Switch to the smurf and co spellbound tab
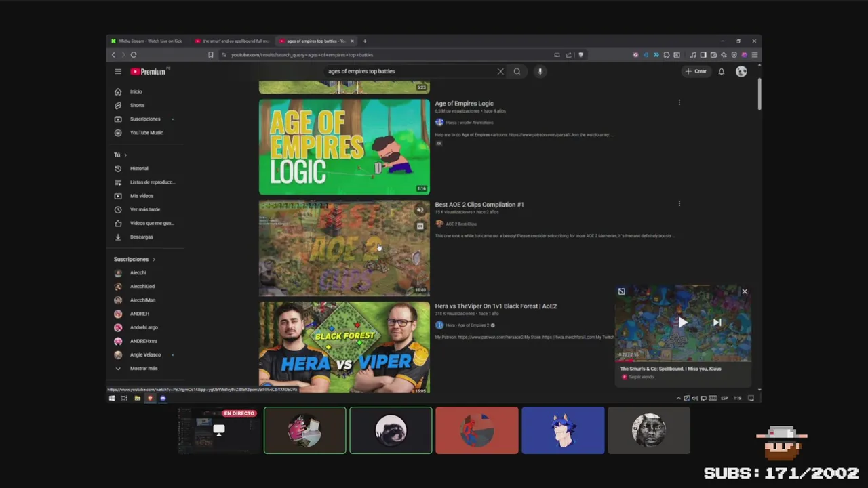The image size is (868, 488). [232, 41]
